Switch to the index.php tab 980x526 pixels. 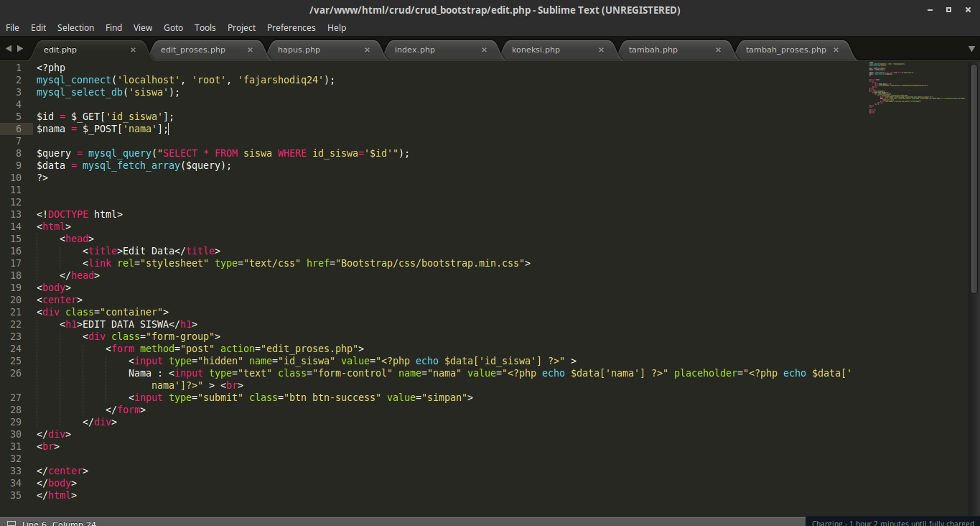[416, 50]
